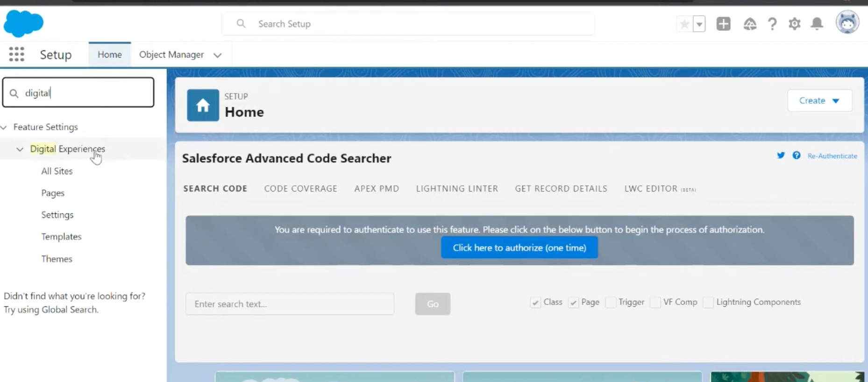This screenshot has height=382, width=868.
Task: Focus the Enter search text field
Action: pos(290,304)
